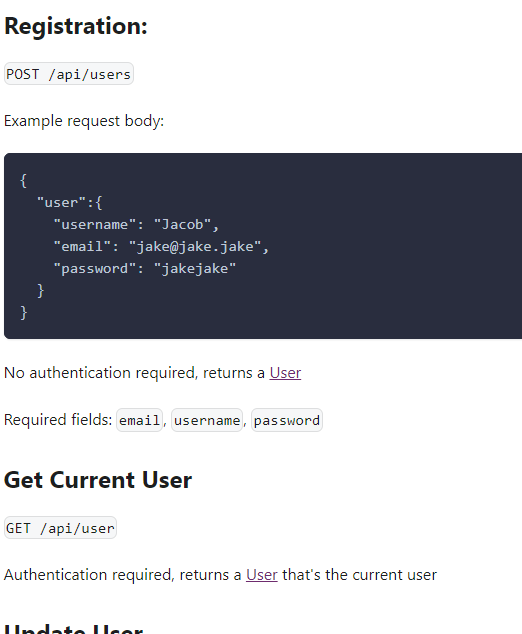Click the POST /api/users endpoint snippet

[x=69, y=74]
